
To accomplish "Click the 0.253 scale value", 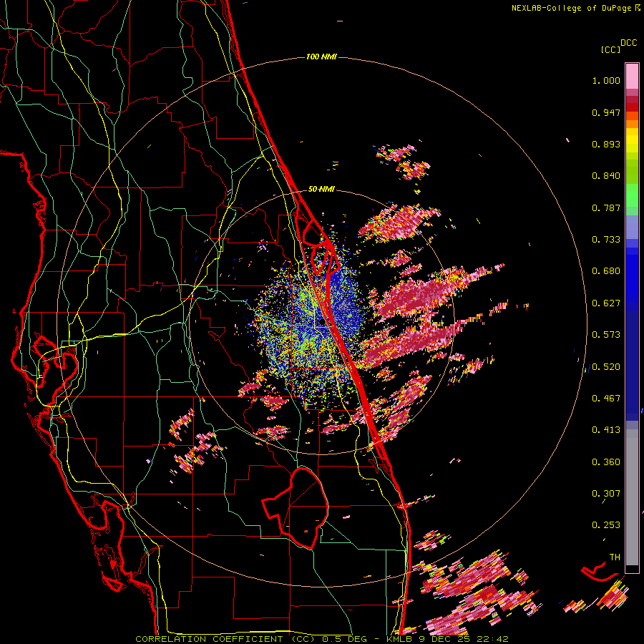I will [606, 525].
